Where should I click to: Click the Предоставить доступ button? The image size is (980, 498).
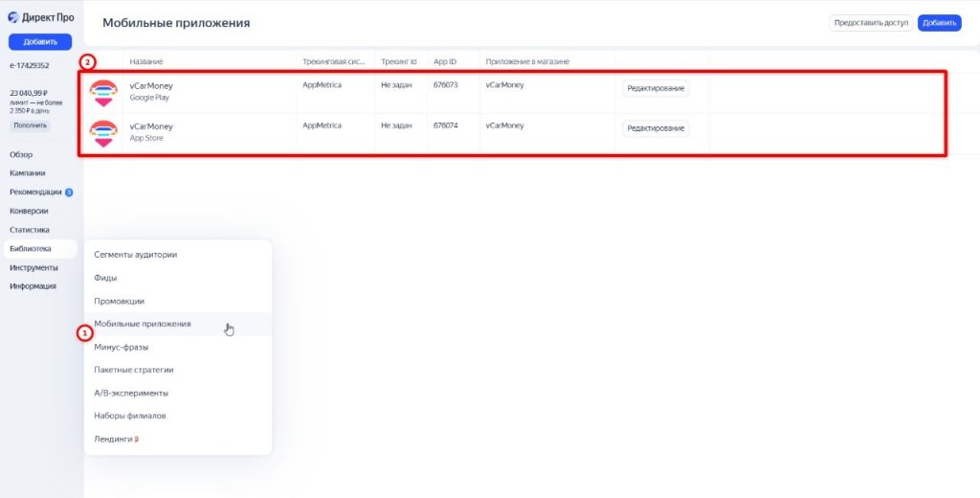point(871,23)
